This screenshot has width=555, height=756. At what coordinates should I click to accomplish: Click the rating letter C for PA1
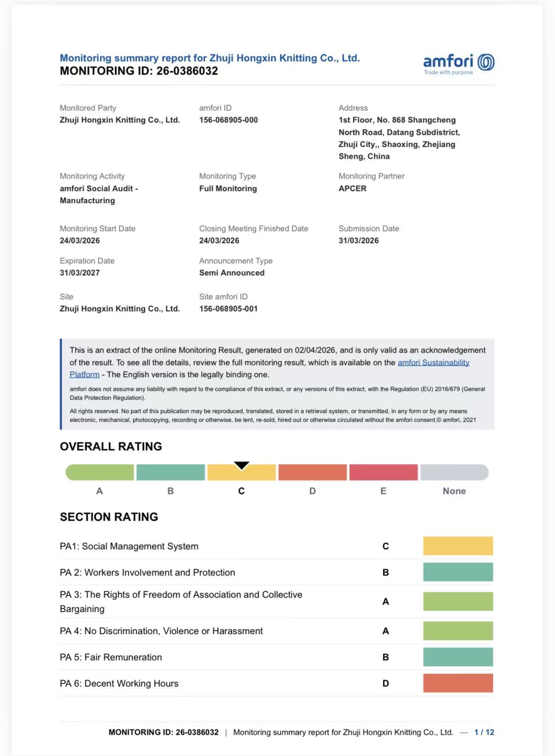[x=386, y=547]
